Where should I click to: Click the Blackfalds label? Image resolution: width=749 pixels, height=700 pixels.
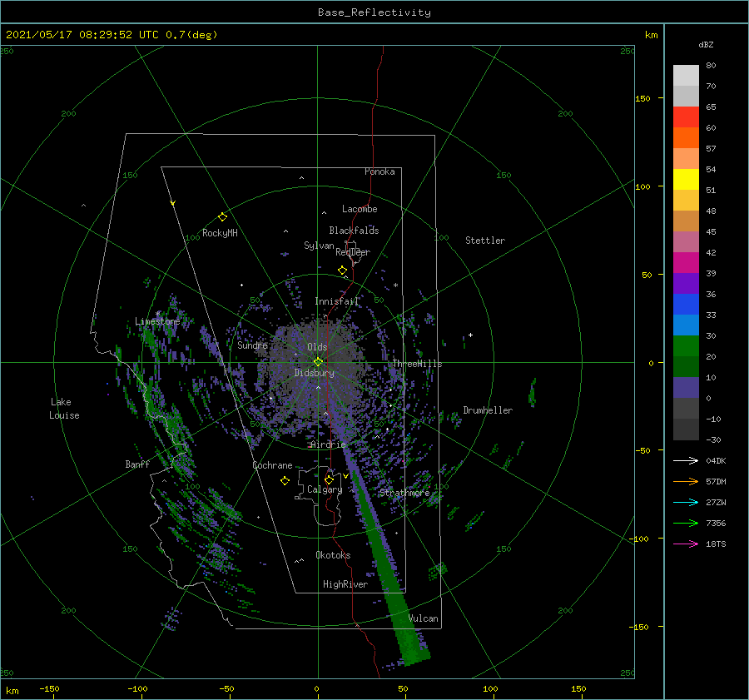tap(354, 231)
